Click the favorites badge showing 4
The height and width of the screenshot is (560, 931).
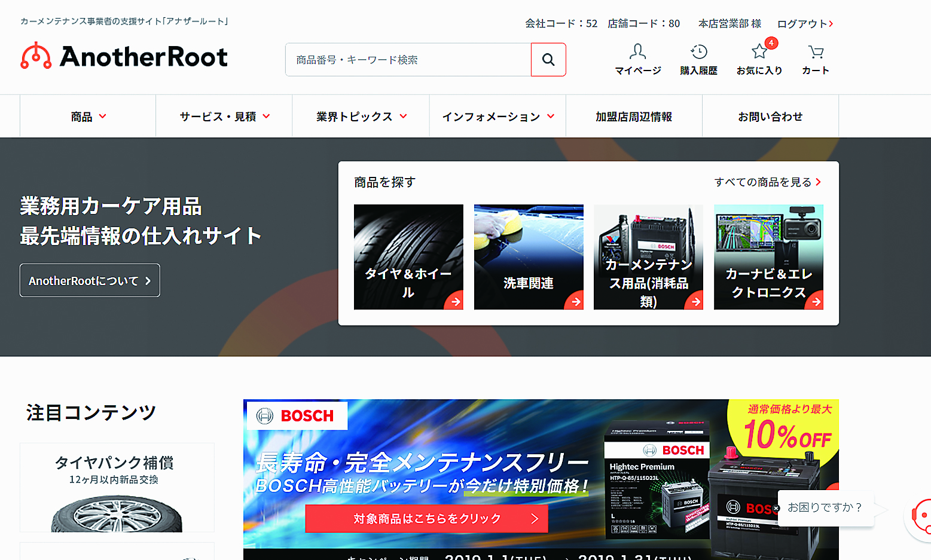(x=771, y=43)
